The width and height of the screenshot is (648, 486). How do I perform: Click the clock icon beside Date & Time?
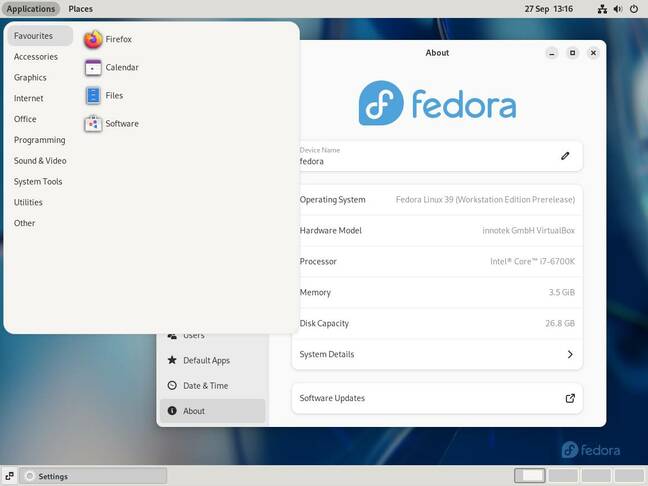point(172,386)
